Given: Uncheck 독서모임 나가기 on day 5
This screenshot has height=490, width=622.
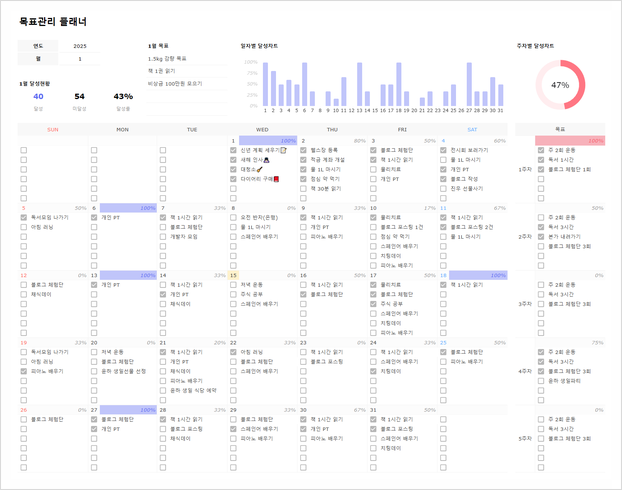Looking at the screenshot, I should pyautogui.click(x=24, y=217).
